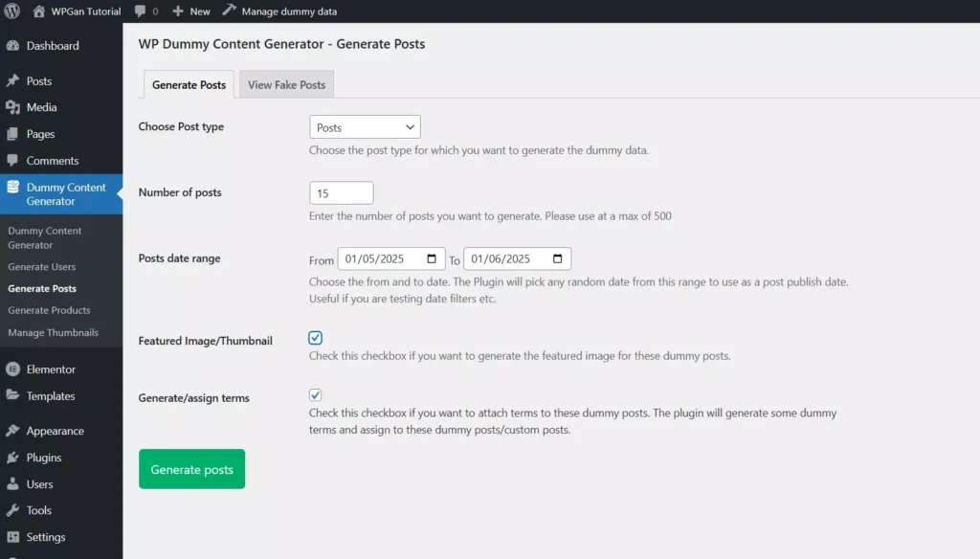Click the Posts pushpin icon

12,80
